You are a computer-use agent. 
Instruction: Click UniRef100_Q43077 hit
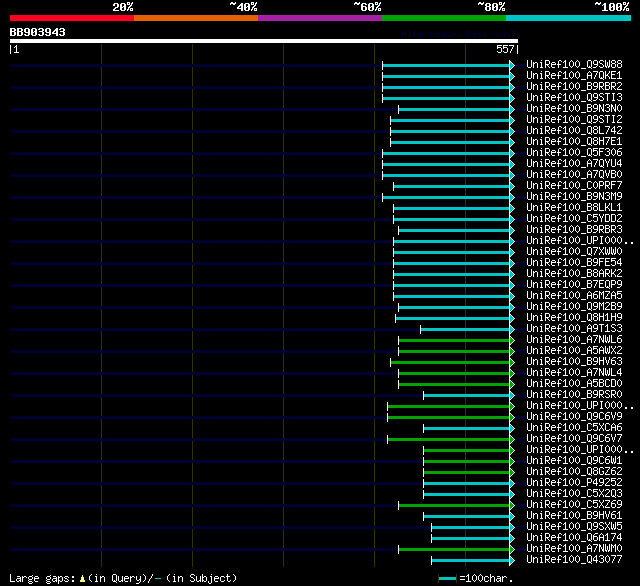tap(574, 560)
